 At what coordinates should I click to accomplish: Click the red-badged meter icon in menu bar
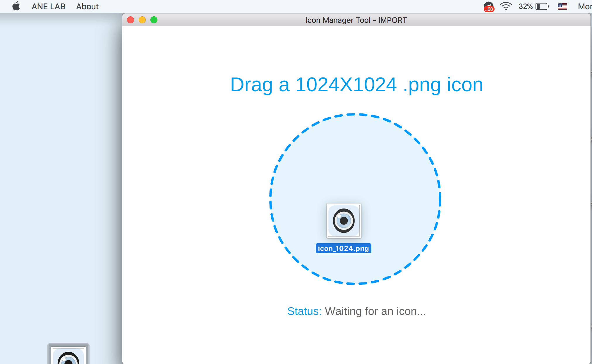(x=488, y=6)
